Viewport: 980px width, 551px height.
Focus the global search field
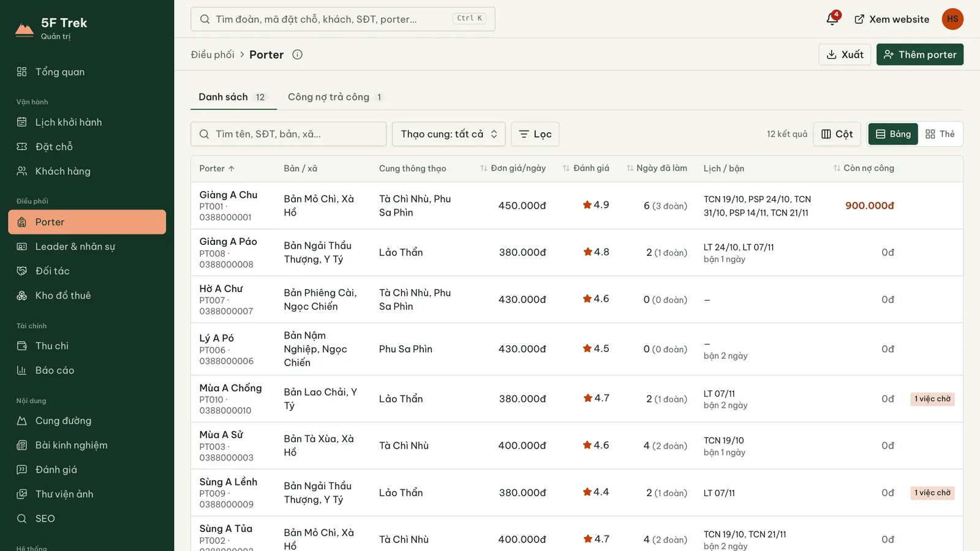tap(343, 19)
